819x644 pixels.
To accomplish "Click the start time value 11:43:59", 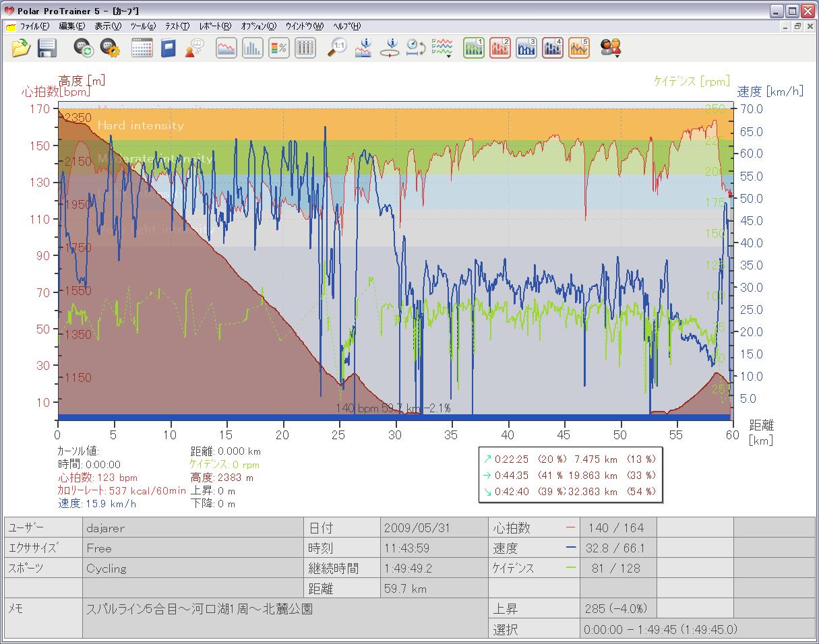I will pos(433,548).
